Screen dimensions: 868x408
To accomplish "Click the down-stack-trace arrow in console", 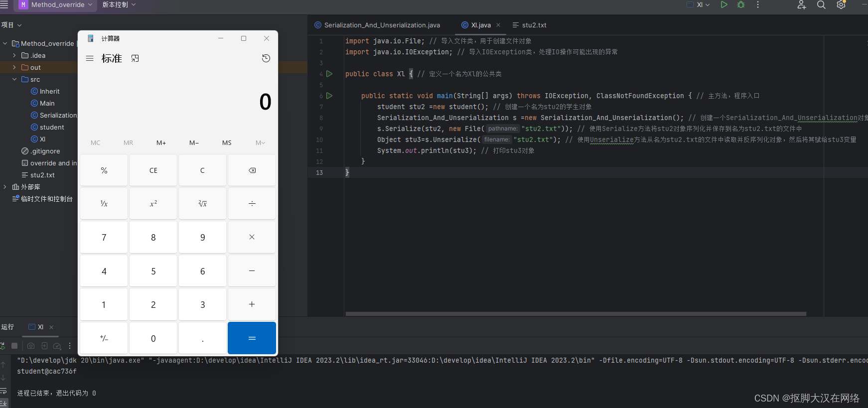I will (3, 378).
